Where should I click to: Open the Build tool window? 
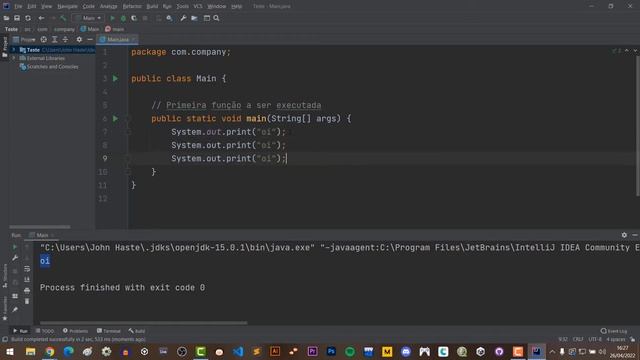[x=137, y=331]
